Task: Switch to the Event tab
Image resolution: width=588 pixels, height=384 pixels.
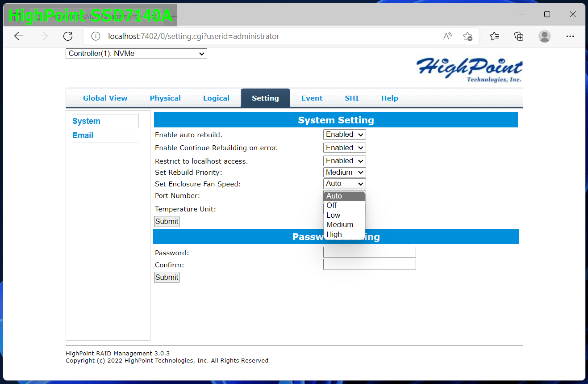Action: click(312, 98)
